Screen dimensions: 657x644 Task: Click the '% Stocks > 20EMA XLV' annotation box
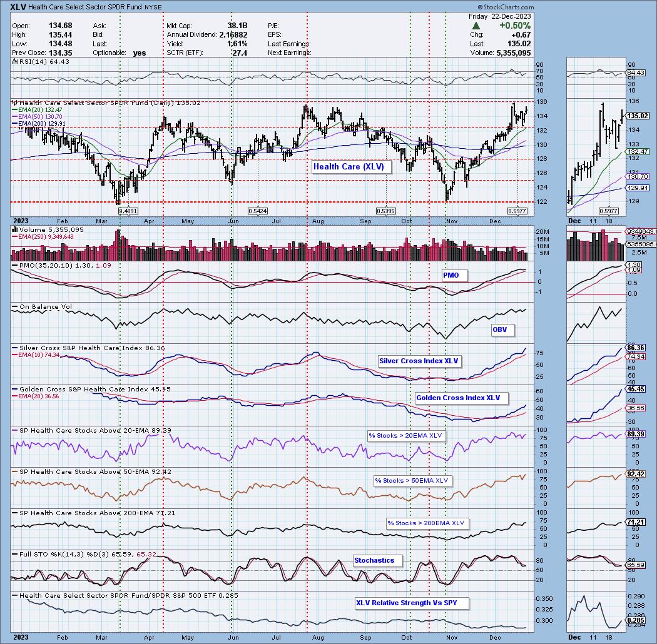click(x=406, y=436)
